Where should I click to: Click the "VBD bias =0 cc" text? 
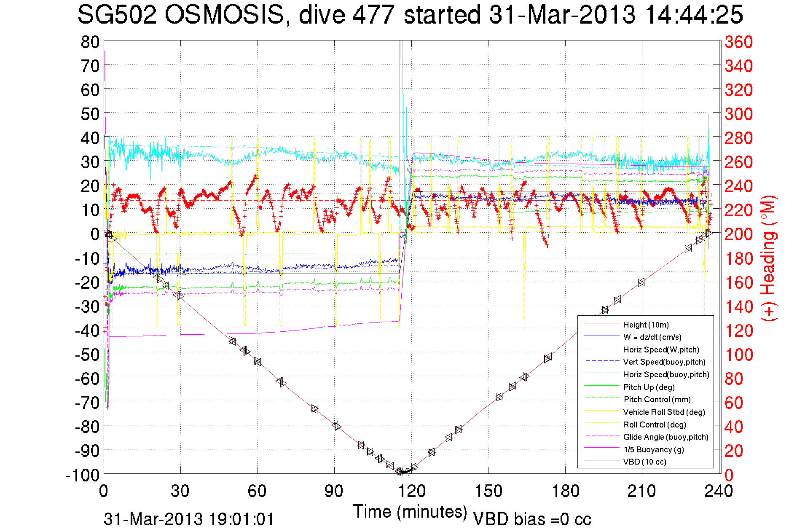tap(532, 519)
